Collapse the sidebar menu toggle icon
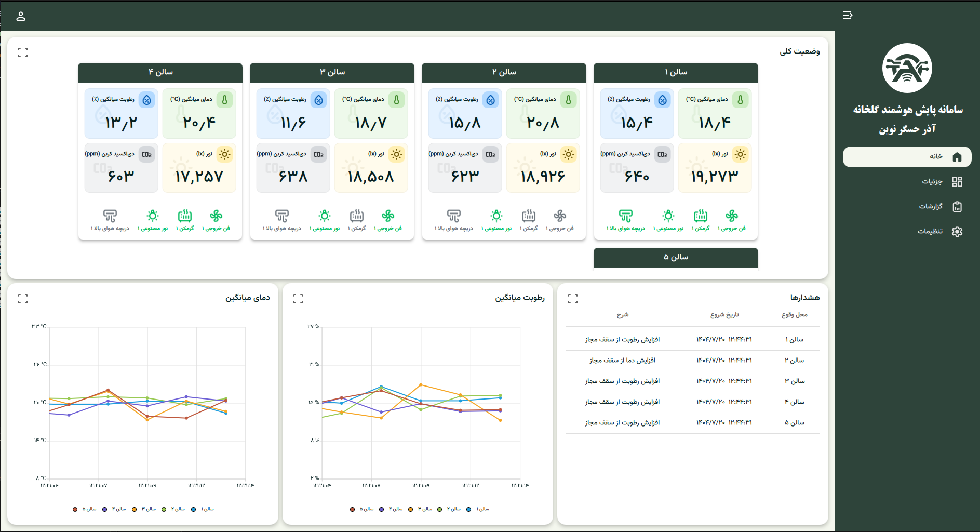The height and width of the screenshot is (532, 980). point(848,15)
